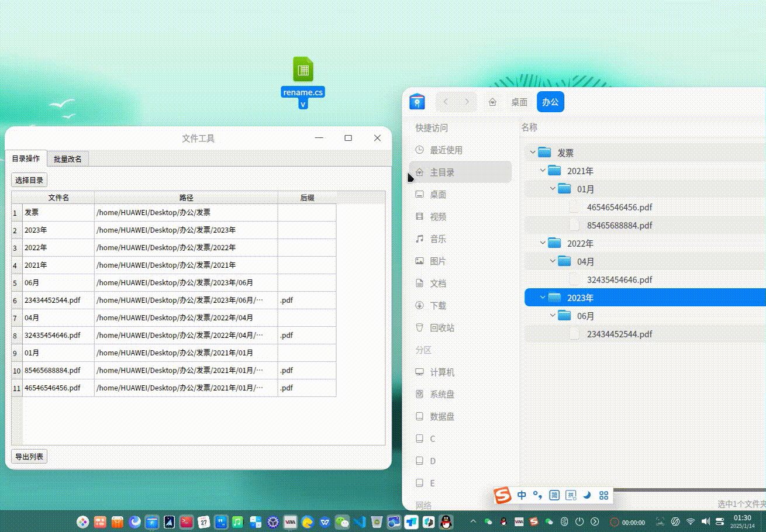
Task: Click the 办公 breadcrumb in path bar
Action: [x=550, y=102]
